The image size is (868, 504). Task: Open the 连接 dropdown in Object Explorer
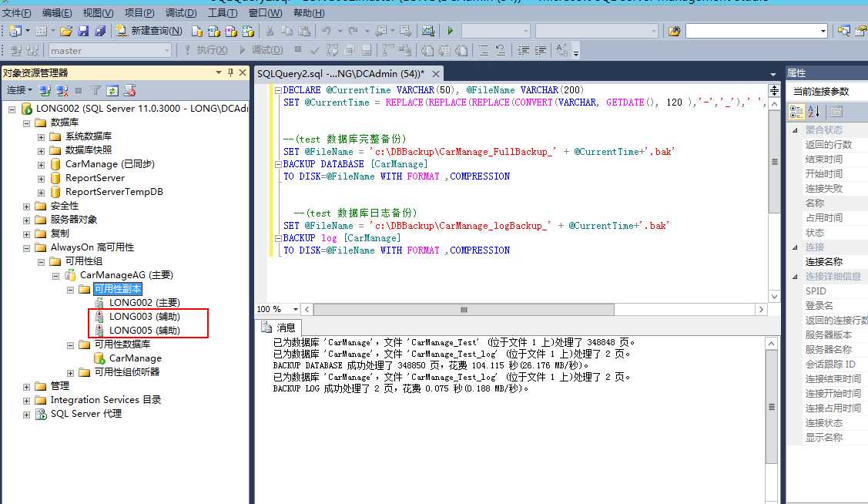19,90
